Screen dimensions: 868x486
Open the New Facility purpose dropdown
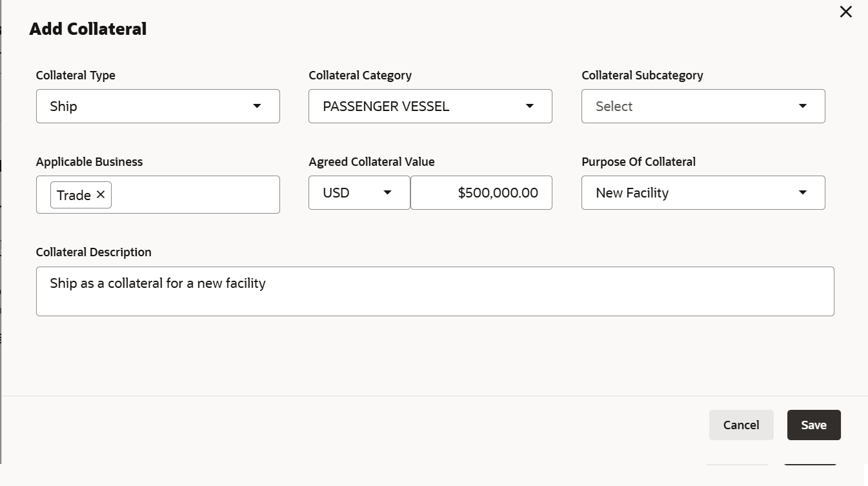click(x=691, y=192)
